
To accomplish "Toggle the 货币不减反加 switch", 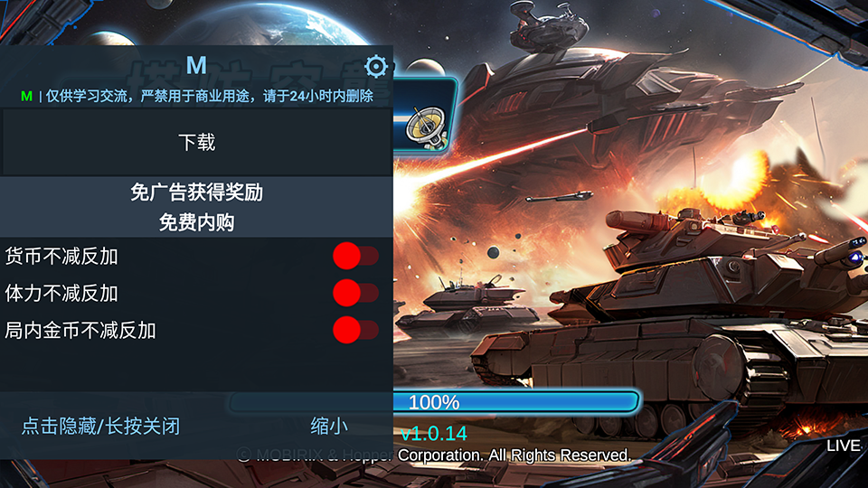I will (x=355, y=256).
